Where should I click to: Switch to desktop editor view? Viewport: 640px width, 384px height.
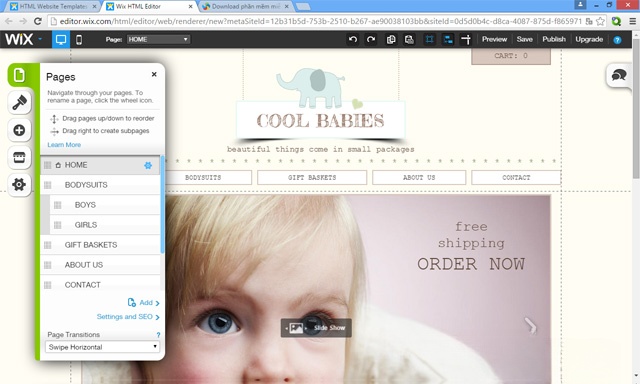61,40
